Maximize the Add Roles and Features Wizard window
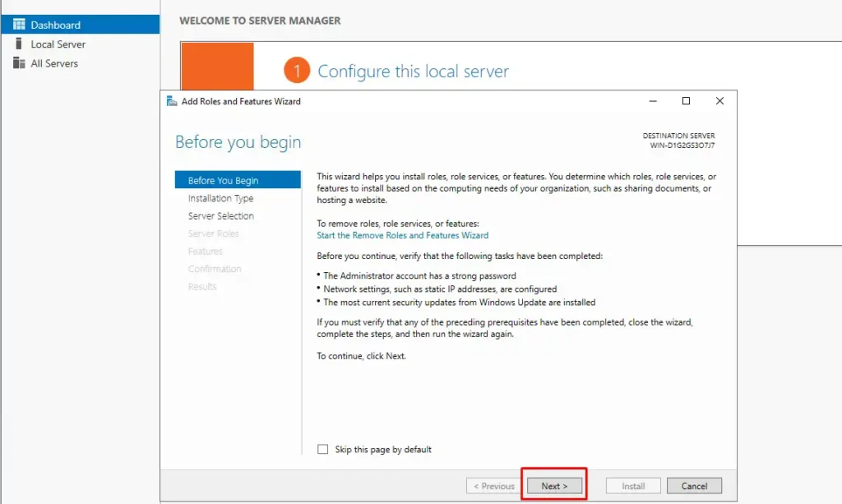Image resolution: width=842 pixels, height=504 pixels. pos(686,101)
